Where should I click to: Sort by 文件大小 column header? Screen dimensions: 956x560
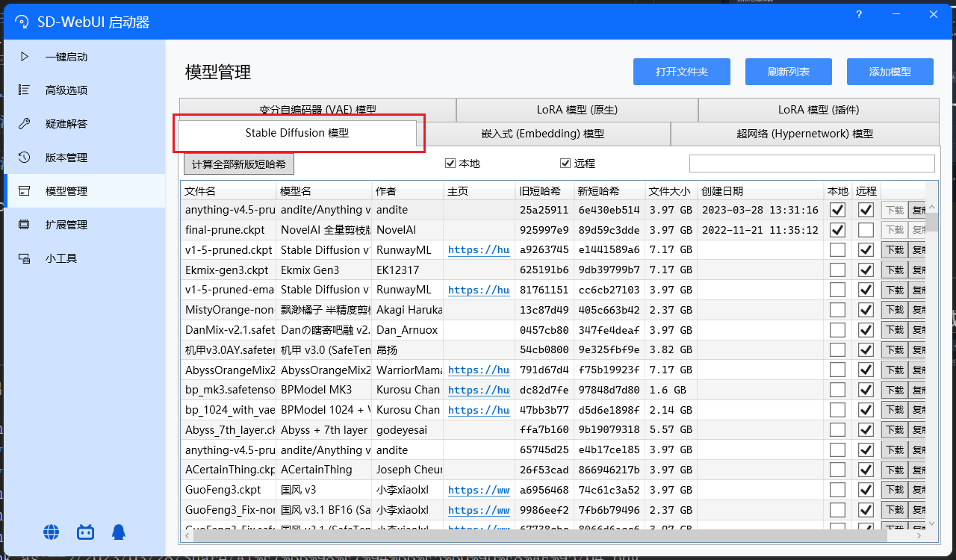(671, 191)
